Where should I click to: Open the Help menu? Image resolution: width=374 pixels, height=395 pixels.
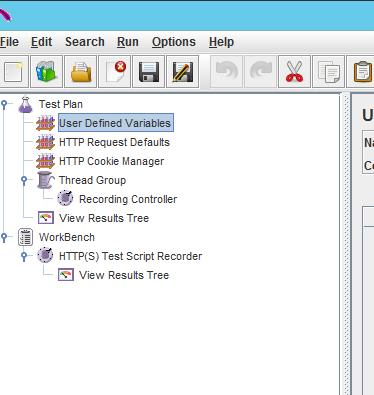pyautogui.click(x=221, y=42)
